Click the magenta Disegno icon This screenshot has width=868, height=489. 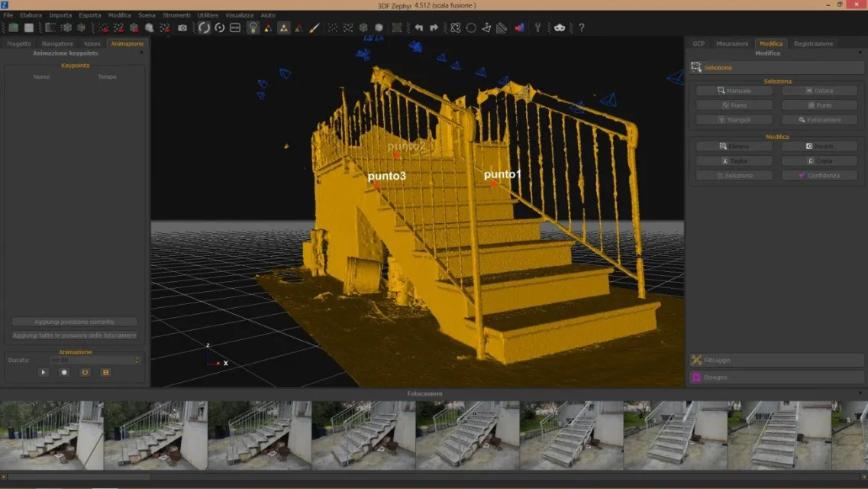(696, 377)
